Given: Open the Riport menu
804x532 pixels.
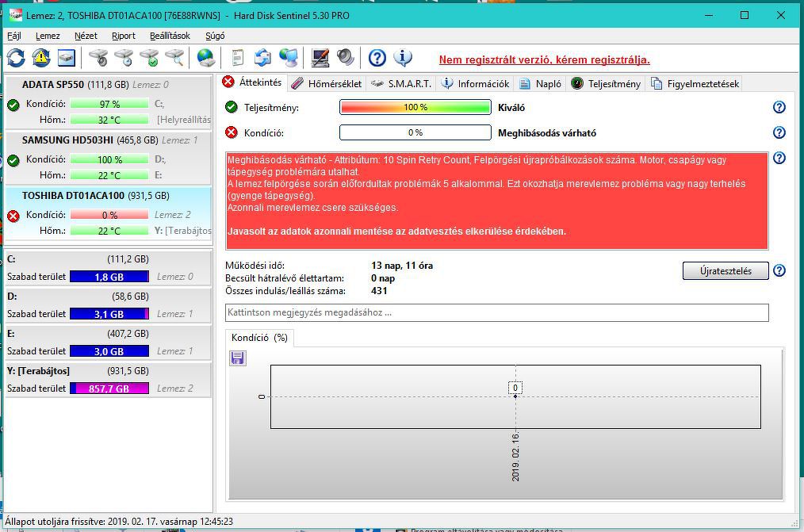Looking at the screenshot, I should tap(124, 36).
